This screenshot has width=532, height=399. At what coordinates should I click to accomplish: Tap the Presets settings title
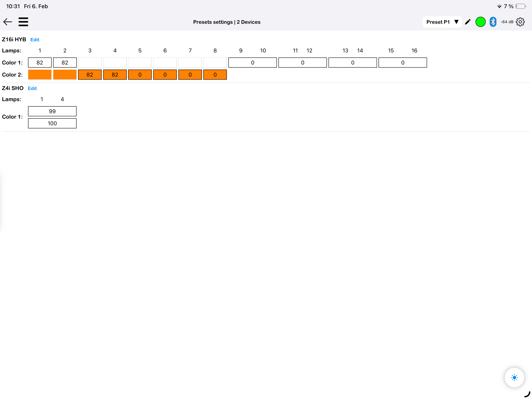pos(226,22)
